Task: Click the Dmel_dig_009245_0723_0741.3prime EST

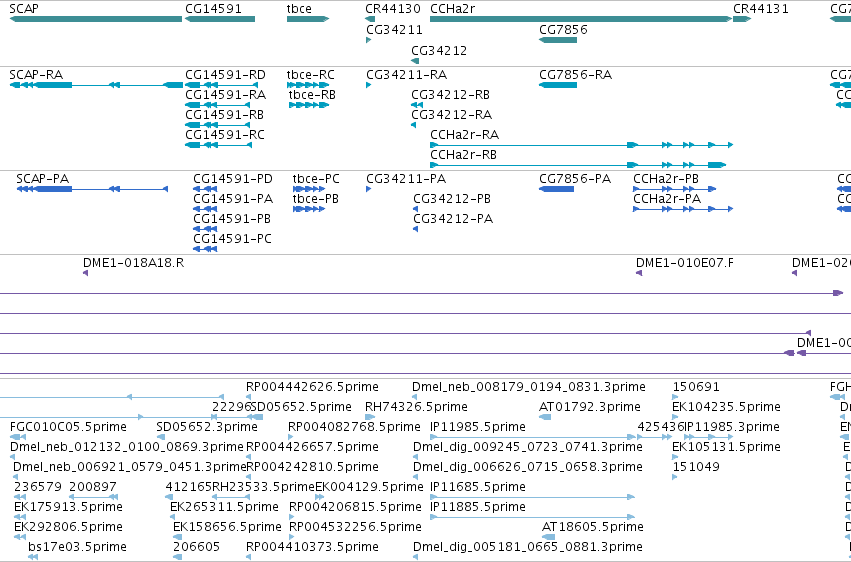Action: [416, 457]
